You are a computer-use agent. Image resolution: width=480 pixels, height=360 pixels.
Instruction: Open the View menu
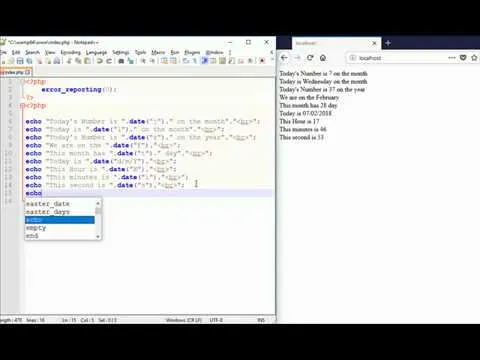pyautogui.click(x=50, y=52)
